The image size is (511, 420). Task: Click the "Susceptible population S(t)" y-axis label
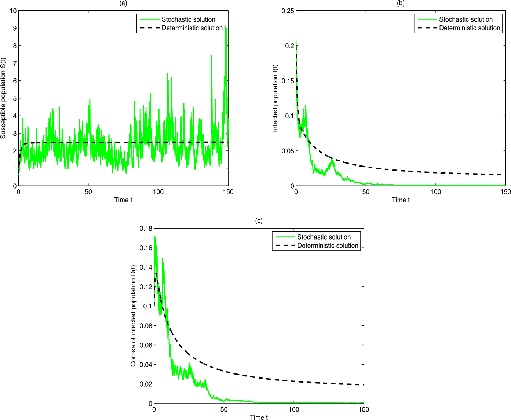pos(3,98)
